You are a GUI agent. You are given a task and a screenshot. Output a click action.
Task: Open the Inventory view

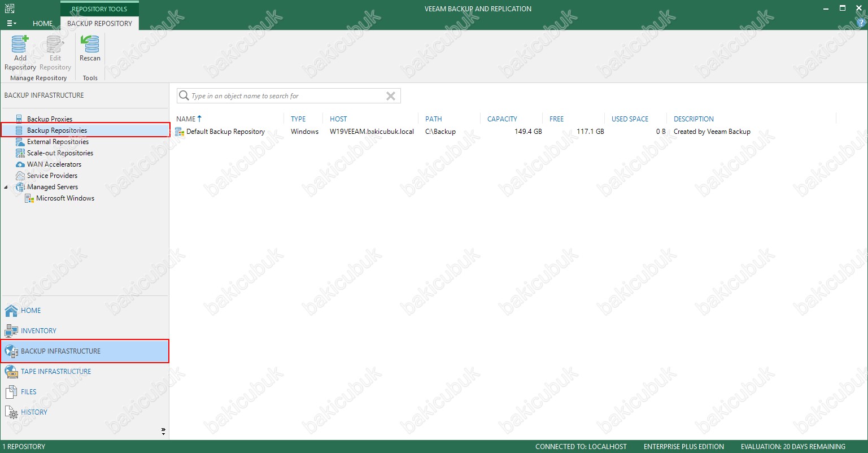click(x=38, y=331)
